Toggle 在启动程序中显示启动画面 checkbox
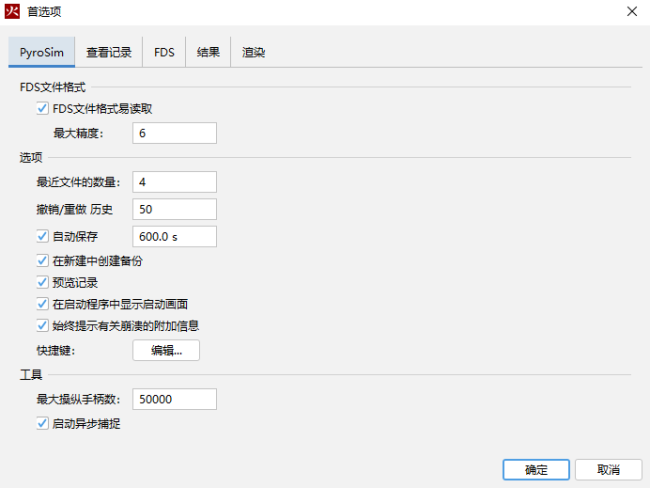Image resolution: width=650 pixels, height=488 pixels. [42, 304]
